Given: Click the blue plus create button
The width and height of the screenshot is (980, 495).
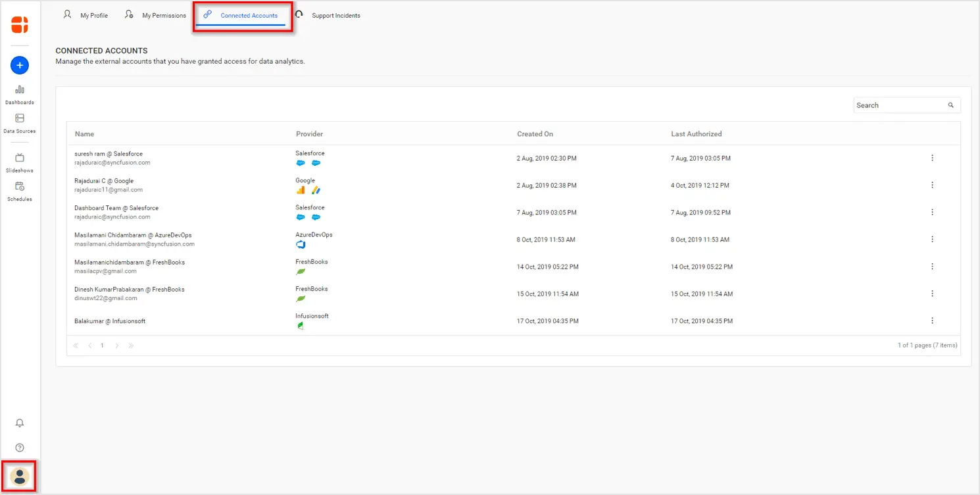Looking at the screenshot, I should click(20, 65).
